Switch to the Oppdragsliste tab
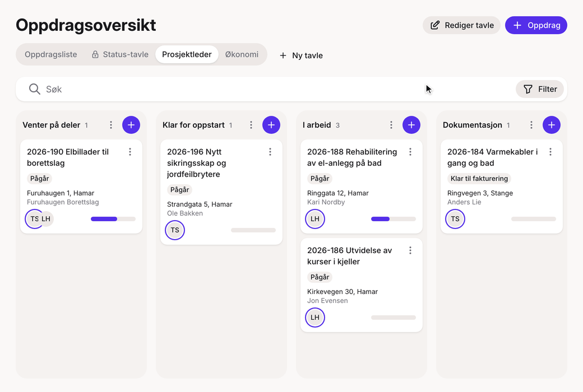The height and width of the screenshot is (392, 583). click(51, 54)
